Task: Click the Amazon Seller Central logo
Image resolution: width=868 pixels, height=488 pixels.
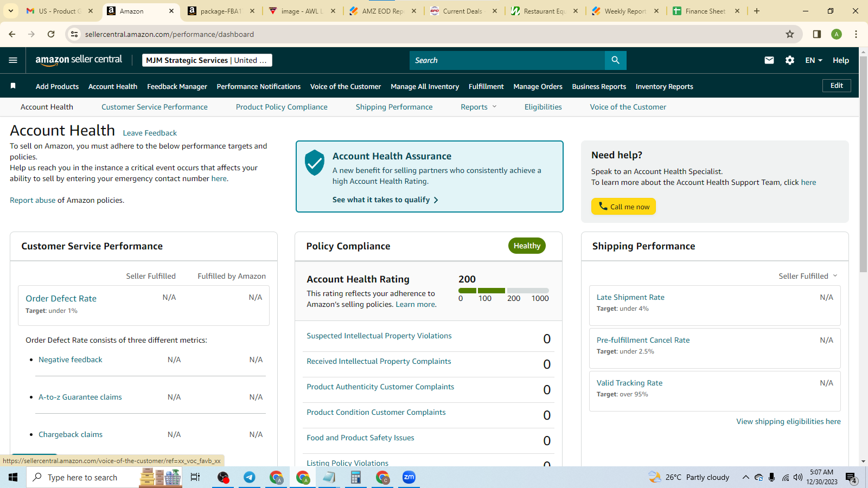Action: click(79, 60)
